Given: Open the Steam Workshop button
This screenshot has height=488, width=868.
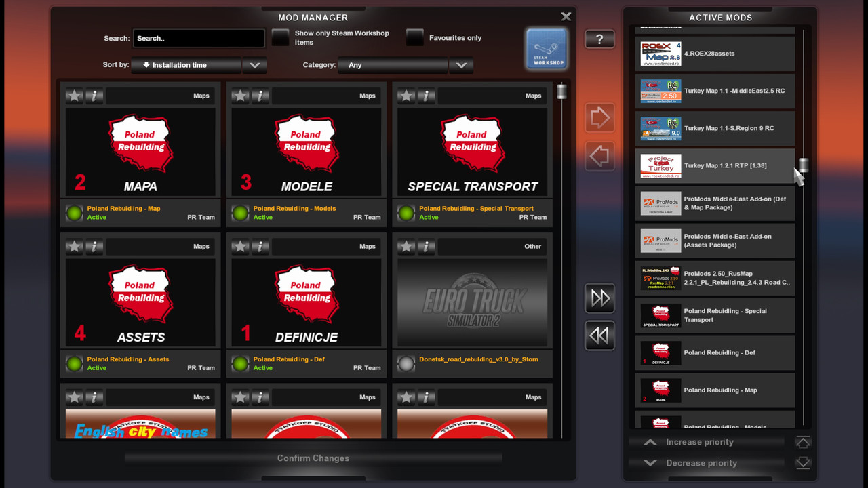Looking at the screenshot, I should click(x=547, y=49).
